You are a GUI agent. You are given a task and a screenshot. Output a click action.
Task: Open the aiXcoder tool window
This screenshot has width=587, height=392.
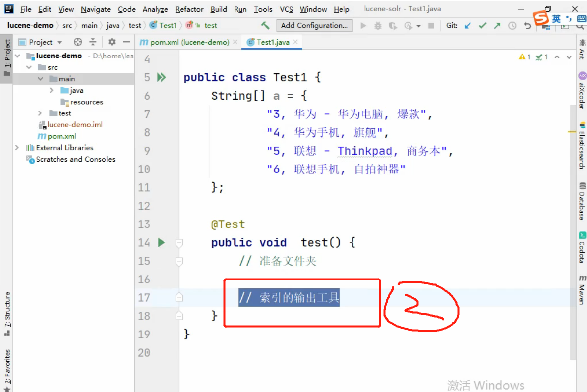582,91
